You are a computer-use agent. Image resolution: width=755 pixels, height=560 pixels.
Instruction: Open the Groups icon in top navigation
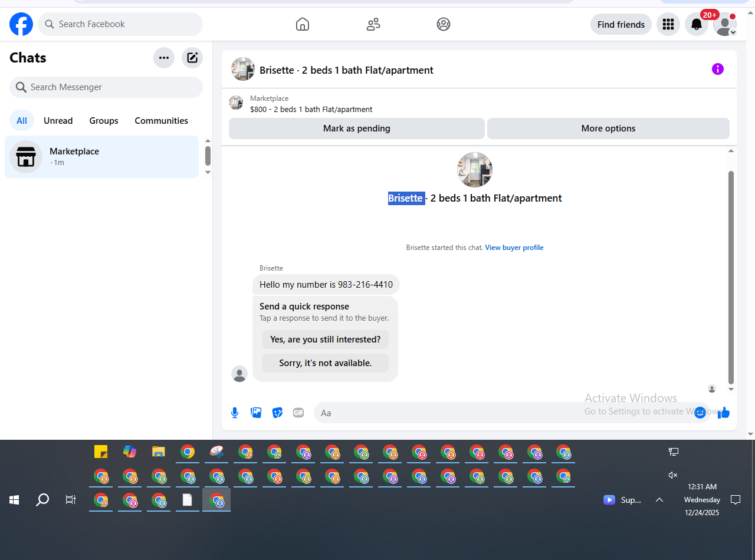pos(444,24)
